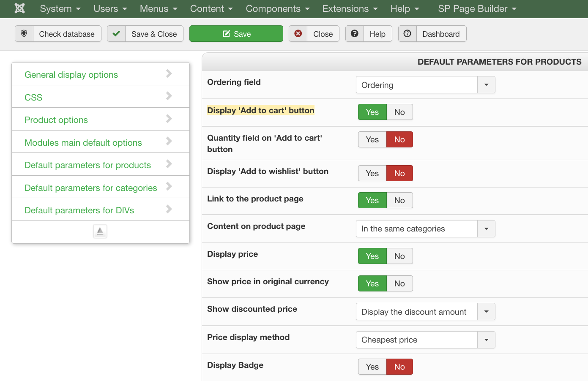Image resolution: width=588 pixels, height=381 pixels.
Task: Open Default parameters for categories section
Action: (x=91, y=188)
